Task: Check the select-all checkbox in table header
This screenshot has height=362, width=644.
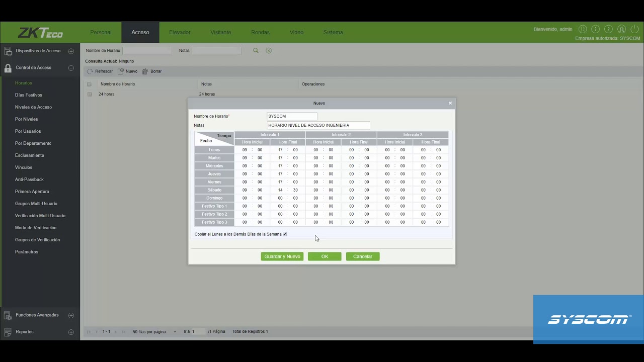Action: click(x=89, y=84)
